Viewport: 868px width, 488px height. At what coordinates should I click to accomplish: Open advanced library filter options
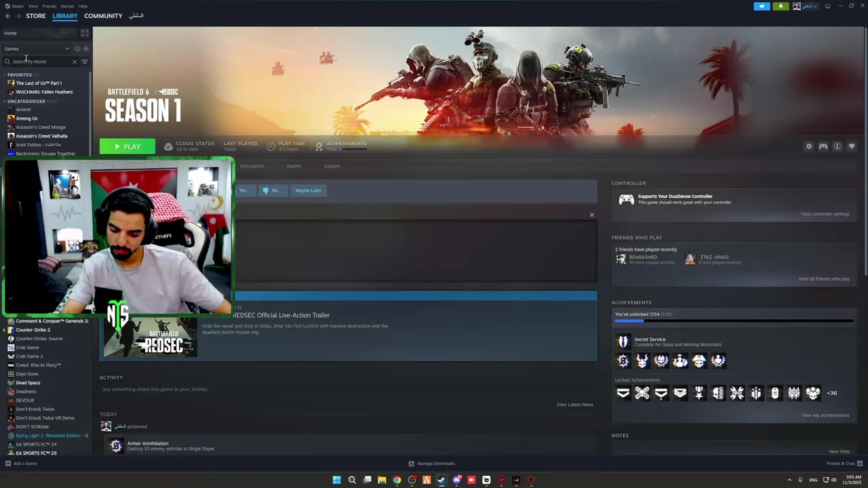pos(85,62)
